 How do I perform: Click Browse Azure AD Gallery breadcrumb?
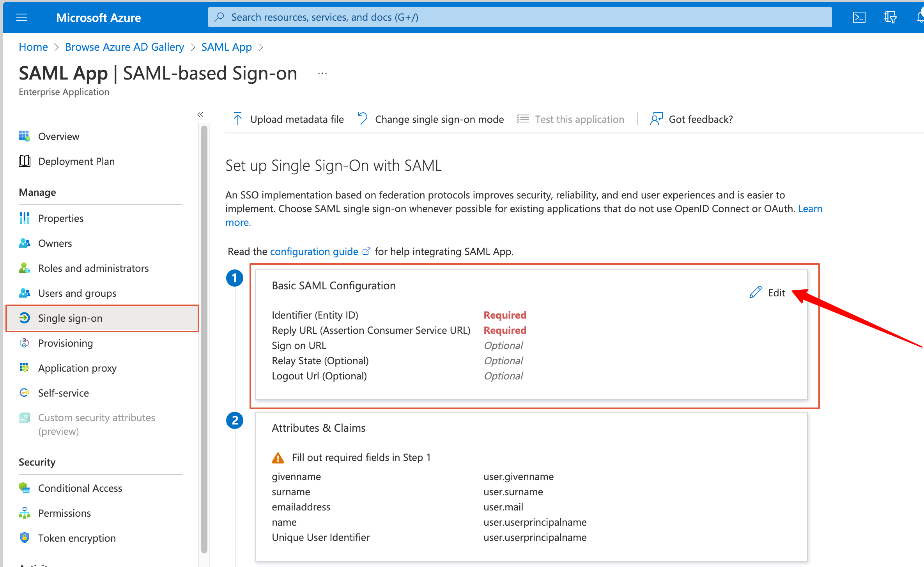point(124,47)
